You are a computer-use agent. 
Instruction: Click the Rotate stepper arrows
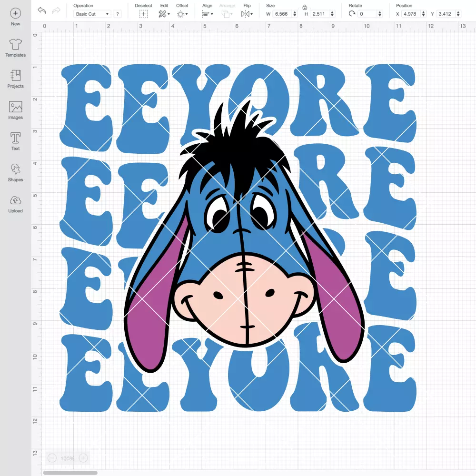379,14
